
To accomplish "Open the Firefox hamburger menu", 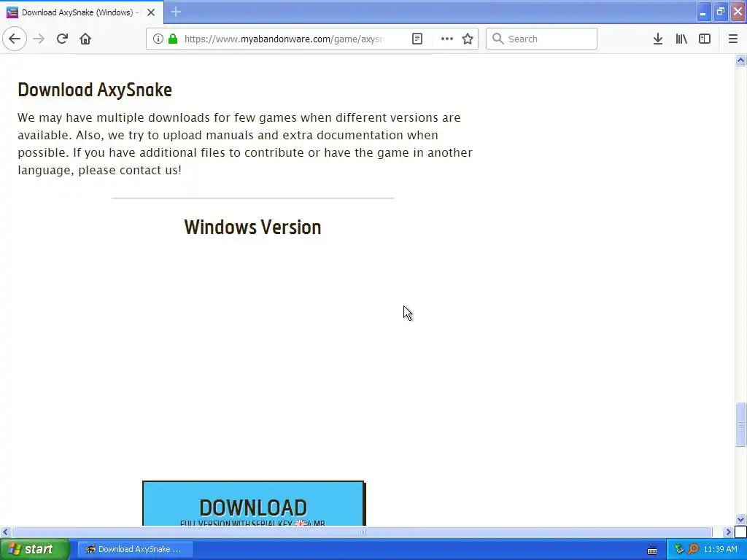I will (732, 39).
